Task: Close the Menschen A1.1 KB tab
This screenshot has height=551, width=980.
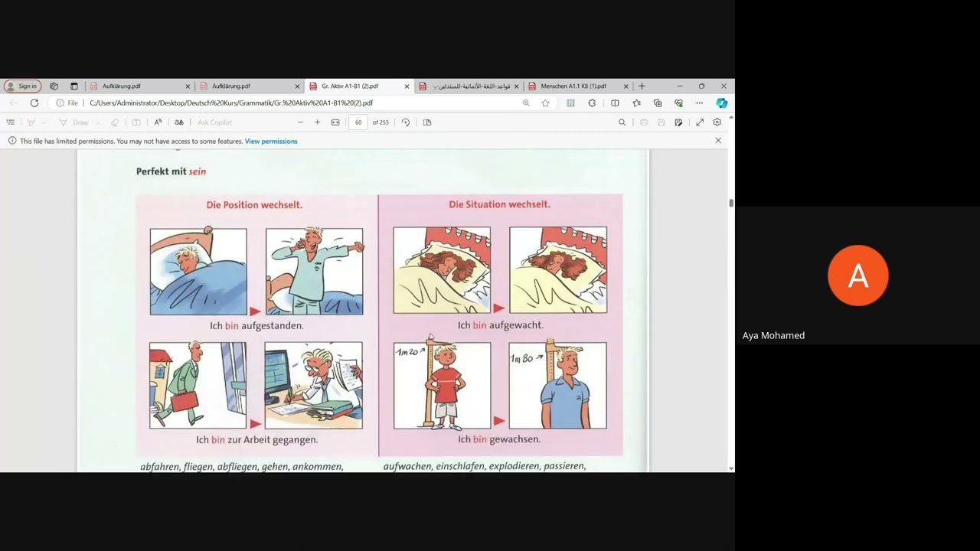Action: (x=626, y=86)
